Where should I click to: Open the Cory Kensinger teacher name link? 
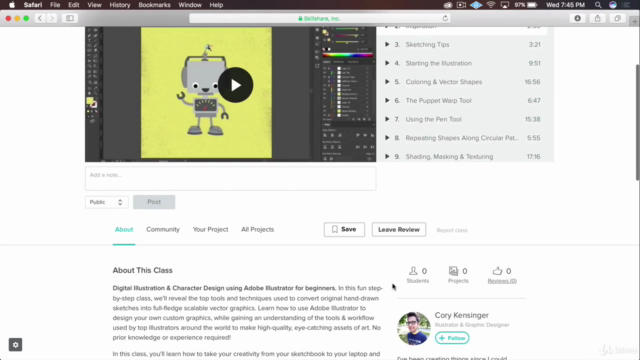coord(461,315)
